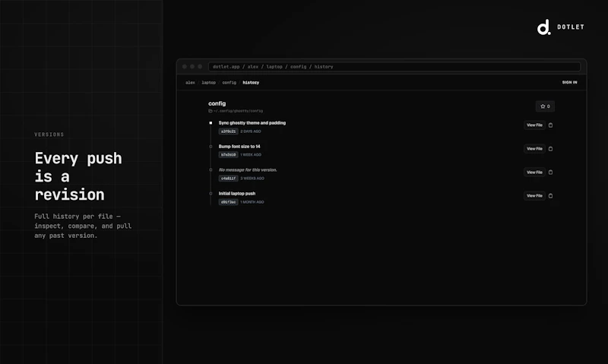Select the history breadcrumb
The height and width of the screenshot is (364, 608).
coord(251,83)
